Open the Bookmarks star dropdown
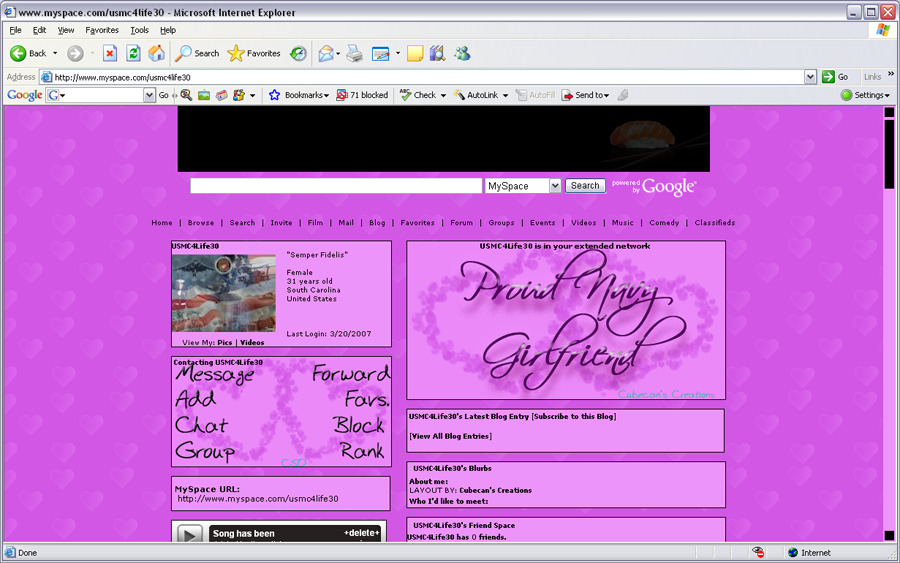The image size is (900, 563). click(298, 95)
